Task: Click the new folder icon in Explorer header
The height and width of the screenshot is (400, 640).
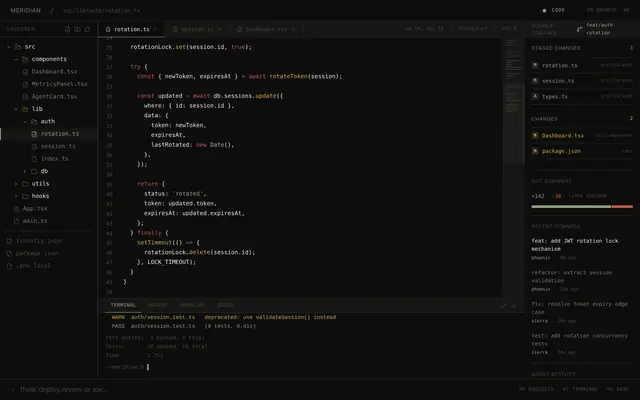Action: pos(77,29)
